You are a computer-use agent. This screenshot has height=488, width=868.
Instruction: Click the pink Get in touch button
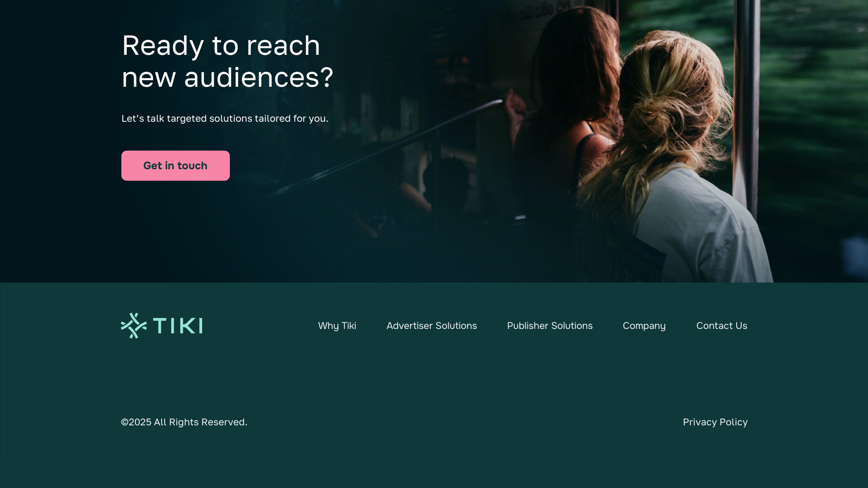176,166
